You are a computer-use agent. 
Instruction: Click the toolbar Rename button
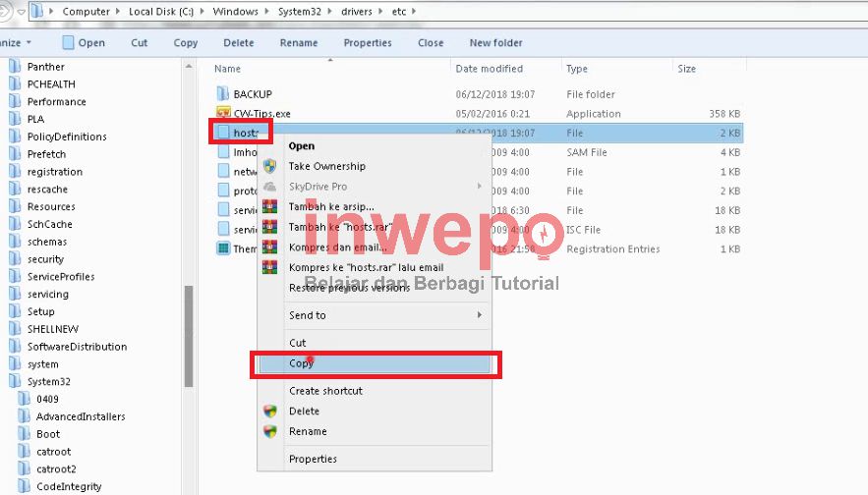[x=299, y=42]
